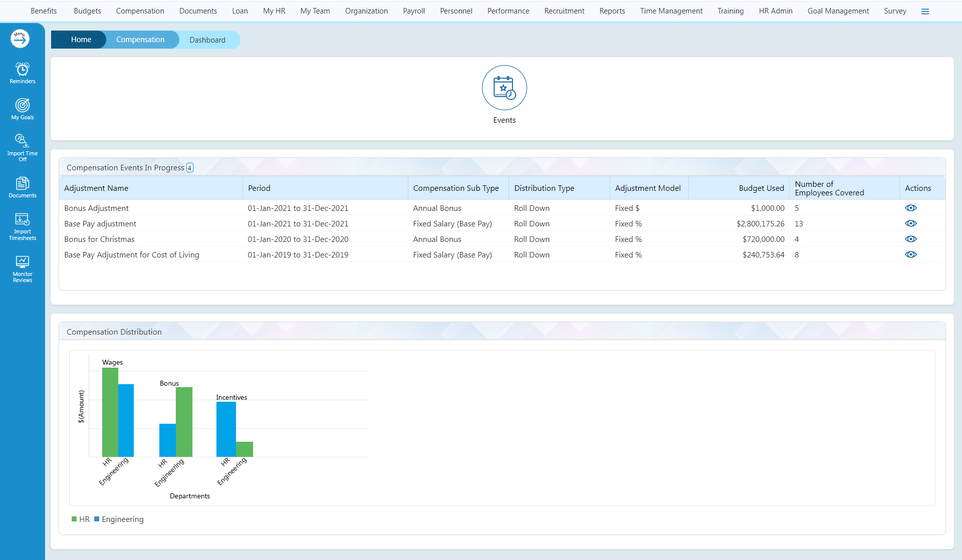Open the Payroll menu

coord(413,11)
